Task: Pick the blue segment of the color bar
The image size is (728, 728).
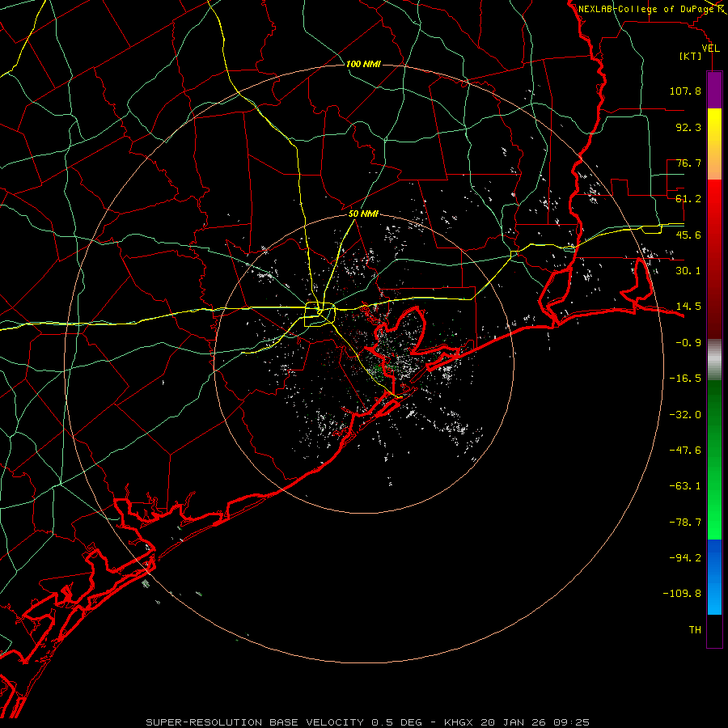Action: [714, 577]
